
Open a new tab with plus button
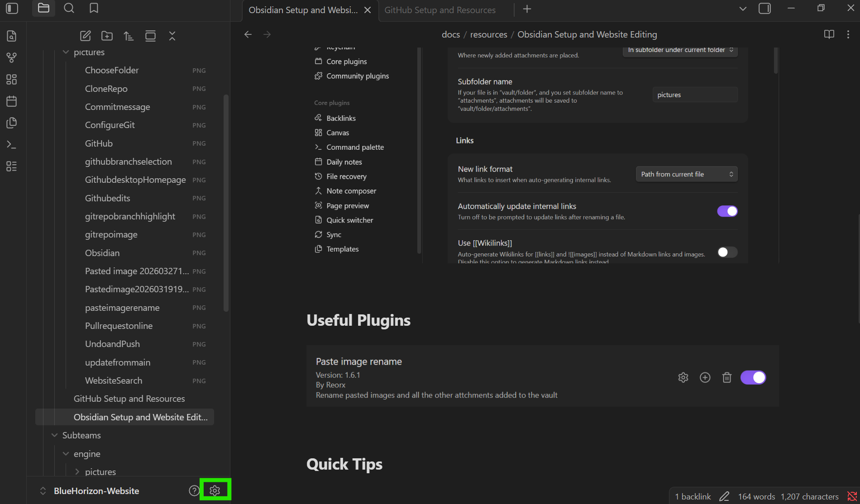click(527, 9)
